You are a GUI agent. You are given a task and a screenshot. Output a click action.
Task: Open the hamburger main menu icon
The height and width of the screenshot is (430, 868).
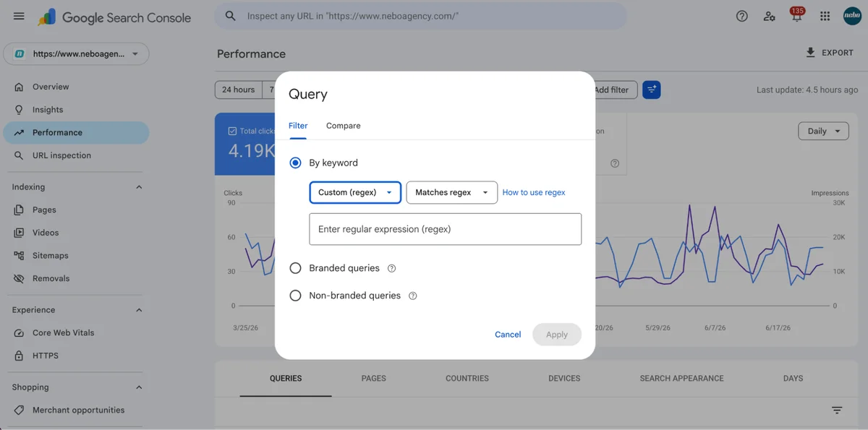[x=19, y=16]
